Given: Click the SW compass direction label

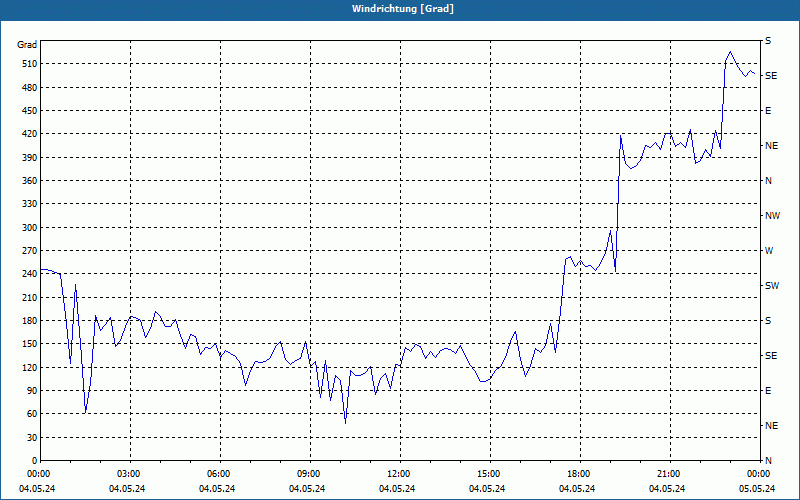Looking at the screenshot, I should (x=772, y=286).
